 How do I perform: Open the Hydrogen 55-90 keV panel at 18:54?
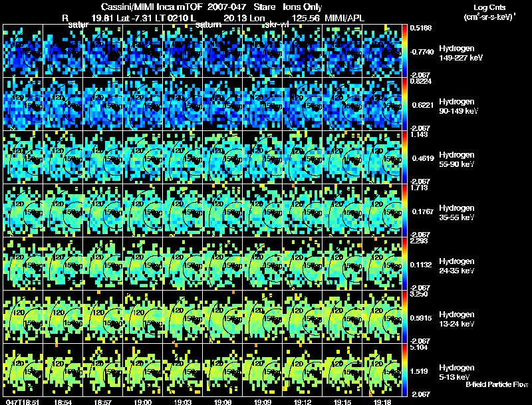pyautogui.click(x=63, y=158)
